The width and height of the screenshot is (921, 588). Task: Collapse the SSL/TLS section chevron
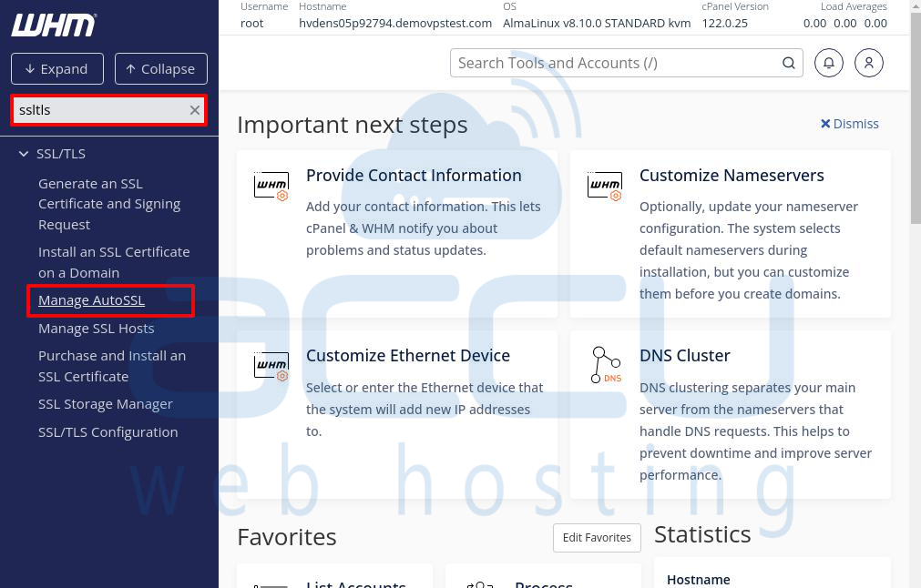pos(23,153)
